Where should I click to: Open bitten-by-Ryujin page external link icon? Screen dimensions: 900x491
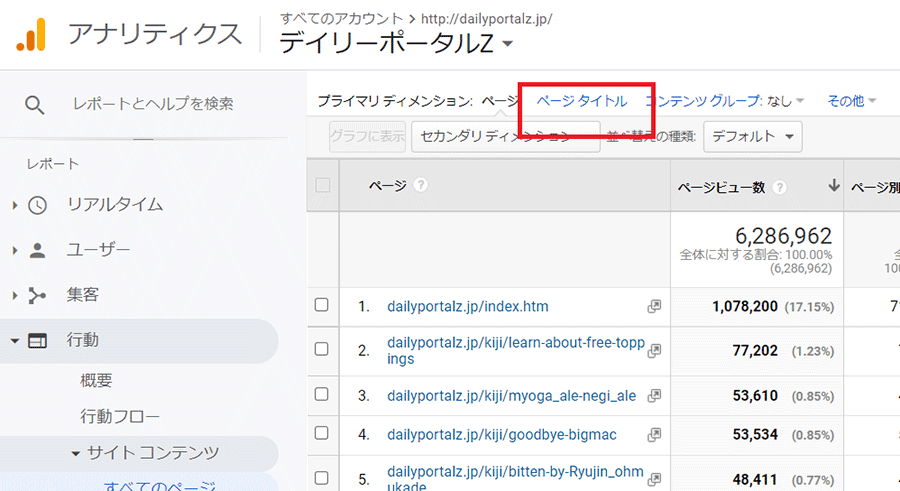[654, 479]
